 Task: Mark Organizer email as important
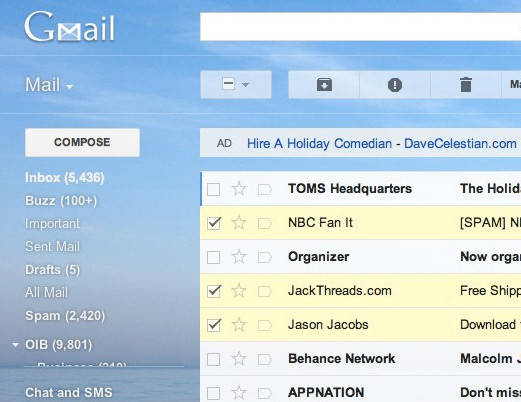pyautogui.click(x=264, y=257)
